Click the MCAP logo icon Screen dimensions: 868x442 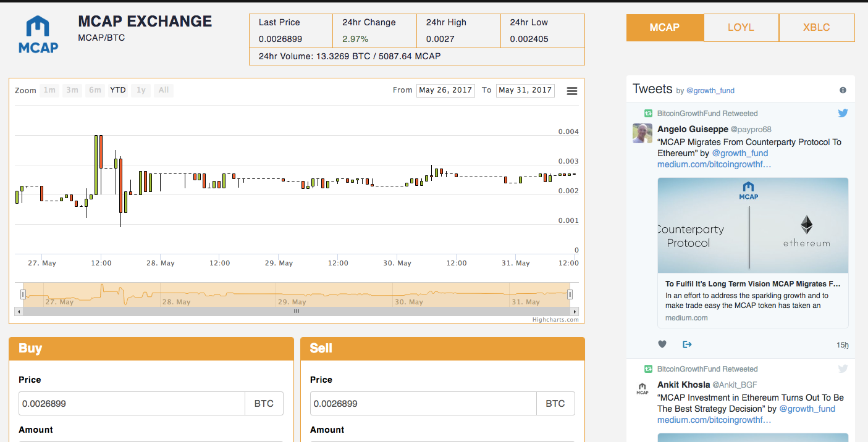[38, 35]
